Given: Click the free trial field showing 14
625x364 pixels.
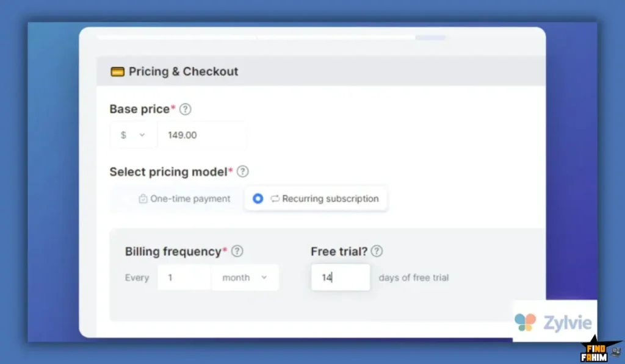Looking at the screenshot, I should click(x=340, y=277).
